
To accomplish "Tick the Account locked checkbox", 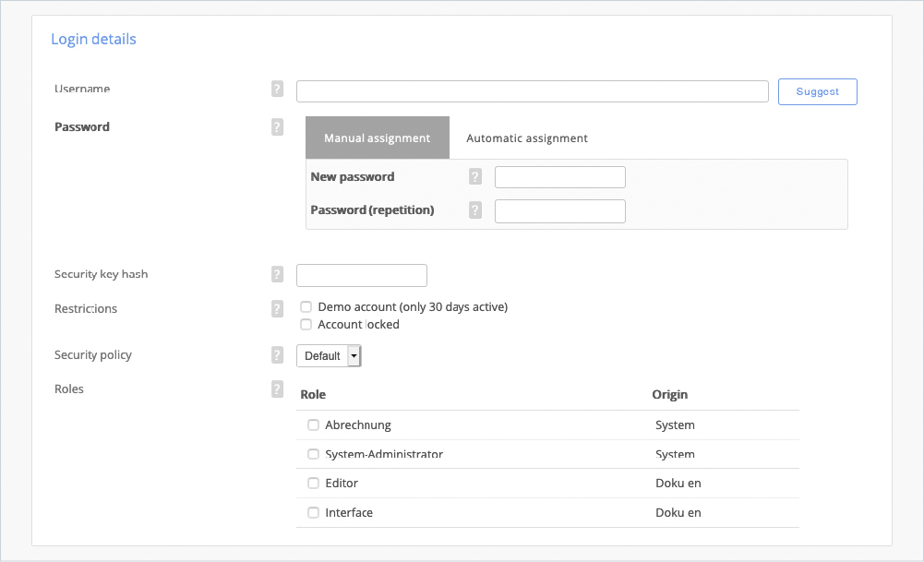I will tap(306, 325).
